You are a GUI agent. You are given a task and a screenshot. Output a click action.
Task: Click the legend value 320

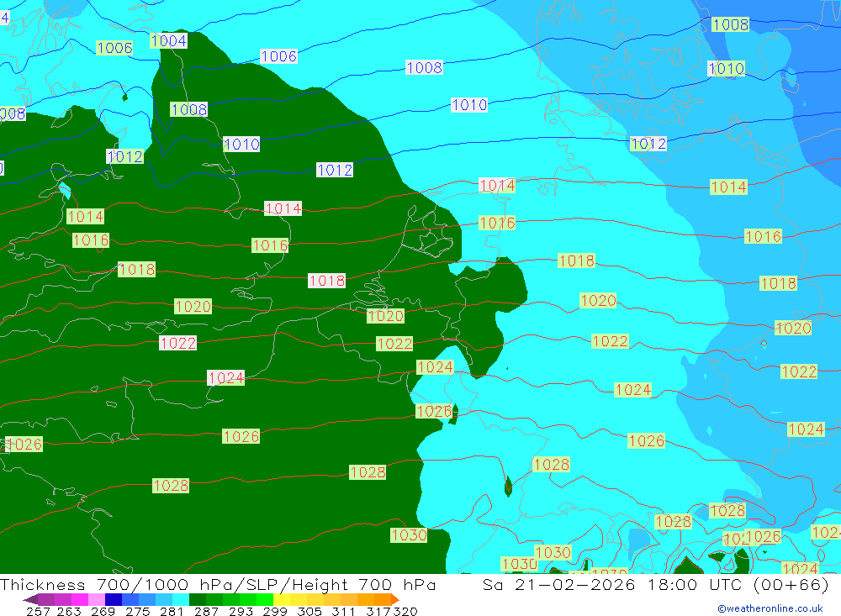pyautogui.click(x=405, y=611)
